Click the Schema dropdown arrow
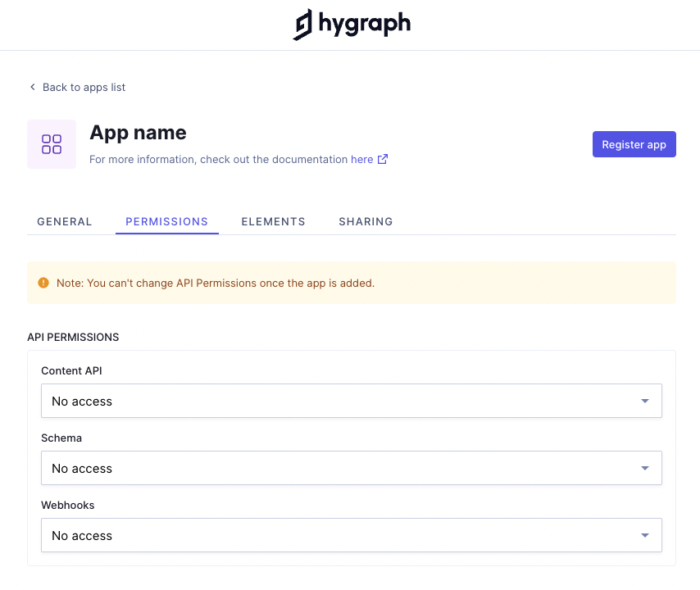Image resolution: width=700 pixels, height=590 pixels. pos(645,469)
